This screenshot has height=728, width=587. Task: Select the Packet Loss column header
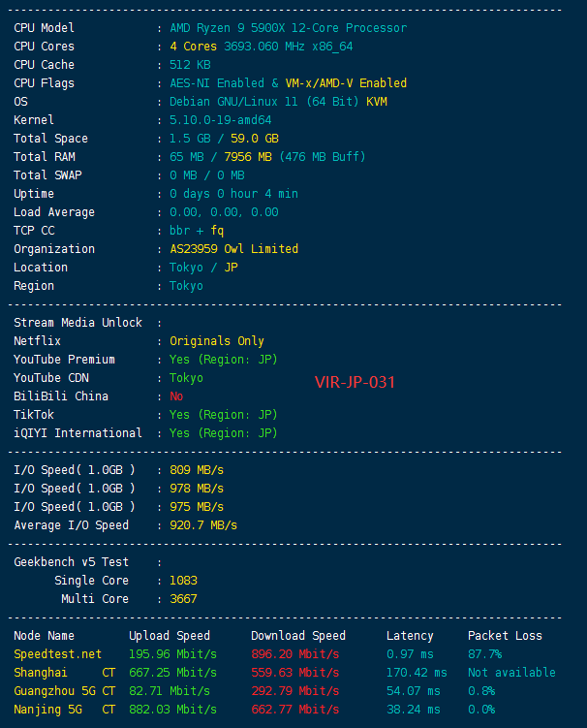tap(505, 636)
